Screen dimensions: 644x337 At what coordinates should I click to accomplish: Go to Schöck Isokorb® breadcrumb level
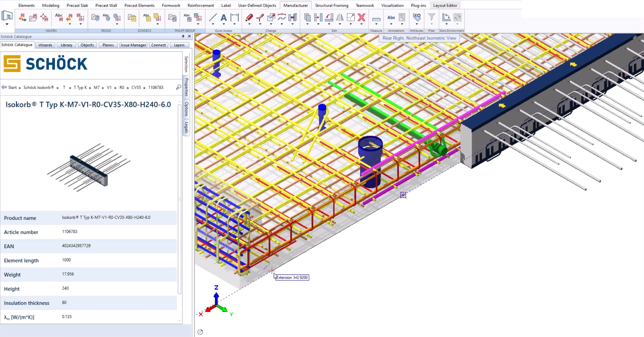pos(39,88)
